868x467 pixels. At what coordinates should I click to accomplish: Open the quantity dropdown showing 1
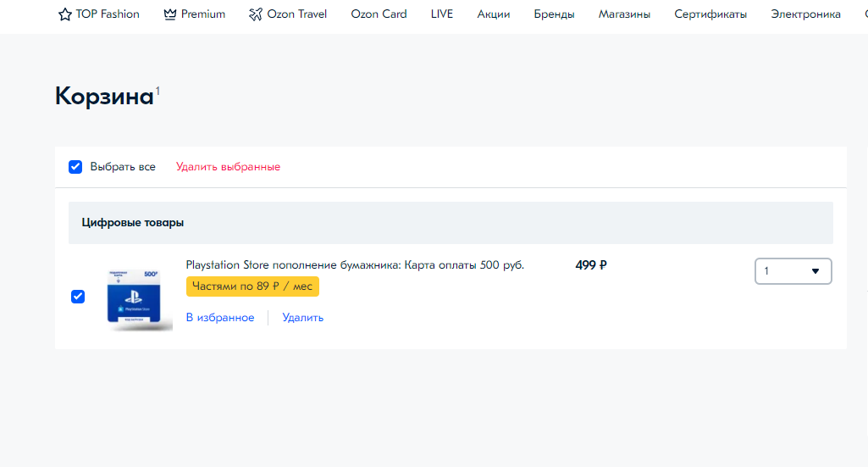793,271
